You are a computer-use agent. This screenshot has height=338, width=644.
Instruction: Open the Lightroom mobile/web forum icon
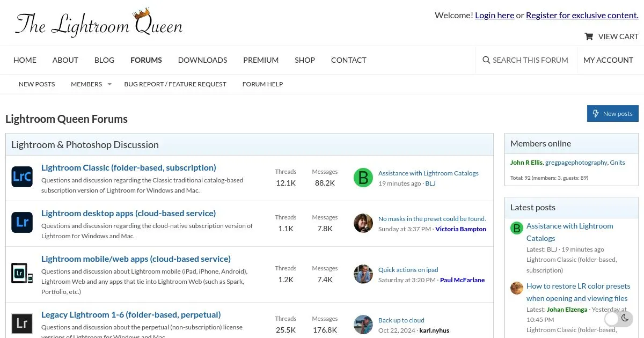coord(22,273)
